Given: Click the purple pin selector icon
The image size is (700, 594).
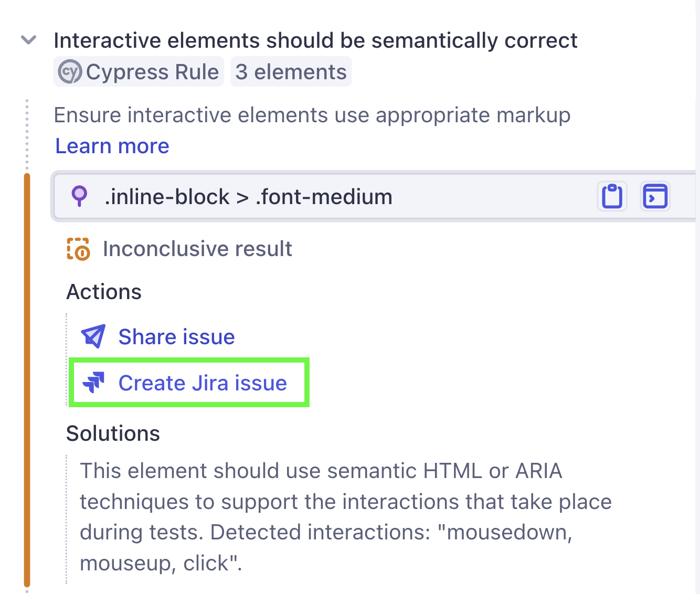Looking at the screenshot, I should pos(80,196).
